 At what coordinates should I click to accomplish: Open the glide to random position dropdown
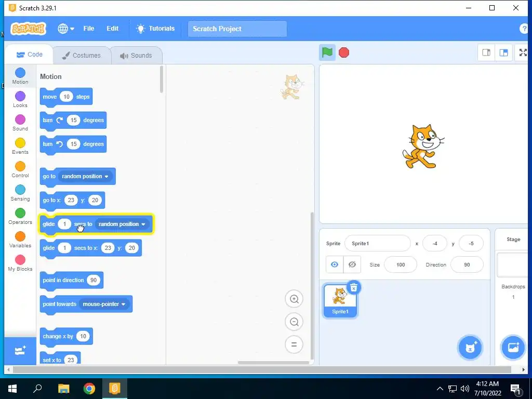[122, 224]
